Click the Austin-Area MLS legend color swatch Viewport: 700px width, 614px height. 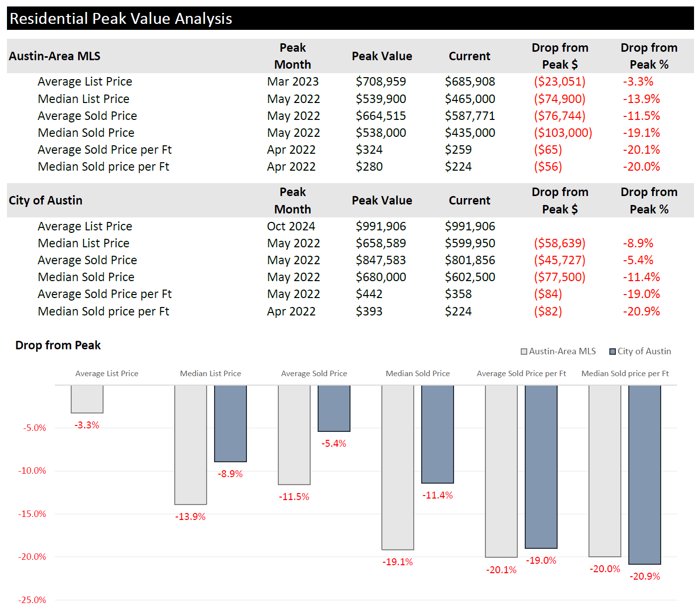[524, 352]
